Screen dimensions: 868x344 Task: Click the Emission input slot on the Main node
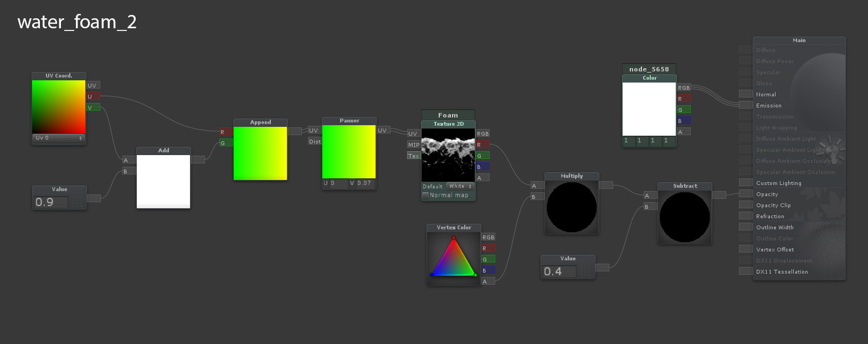click(745, 105)
